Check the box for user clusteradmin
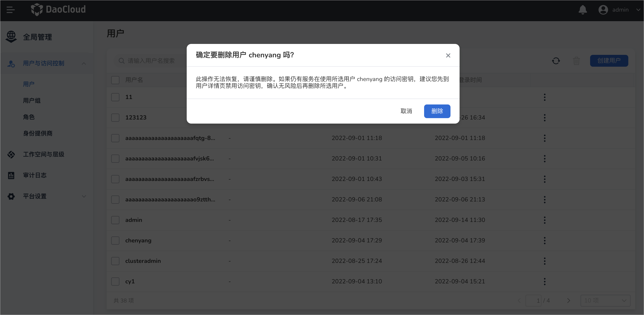This screenshot has width=644, height=315. [x=115, y=261]
